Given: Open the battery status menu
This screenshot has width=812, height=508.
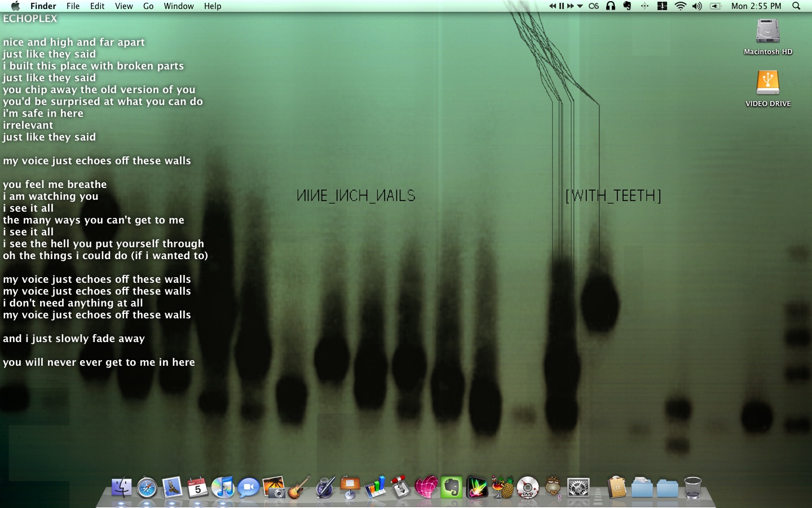Looking at the screenshot, I should [716, 6].
